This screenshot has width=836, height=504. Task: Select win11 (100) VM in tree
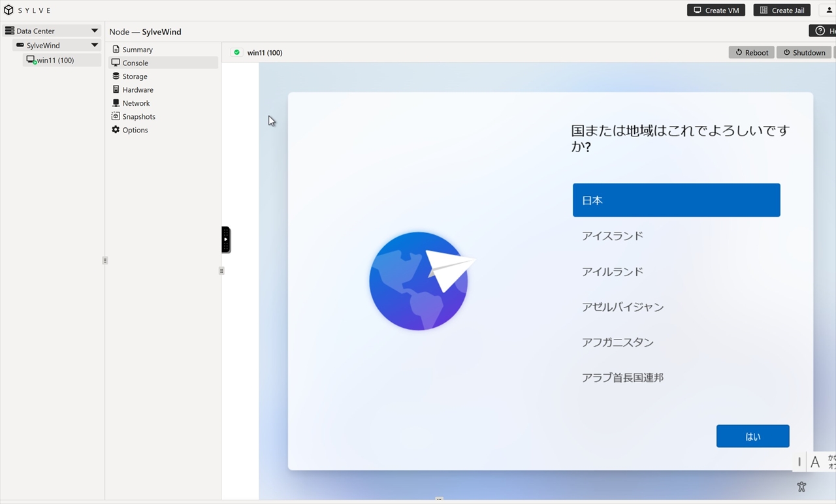[55, 60]
